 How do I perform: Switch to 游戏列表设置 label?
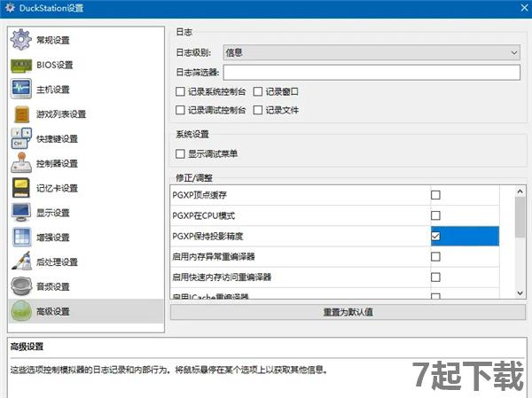[x=61, y=114]
